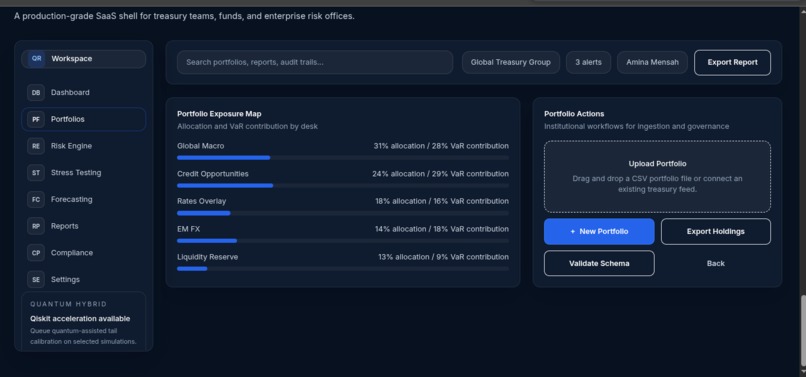
Task: Click the Rates Overlay allocation bar
Action: click(343, 213)
